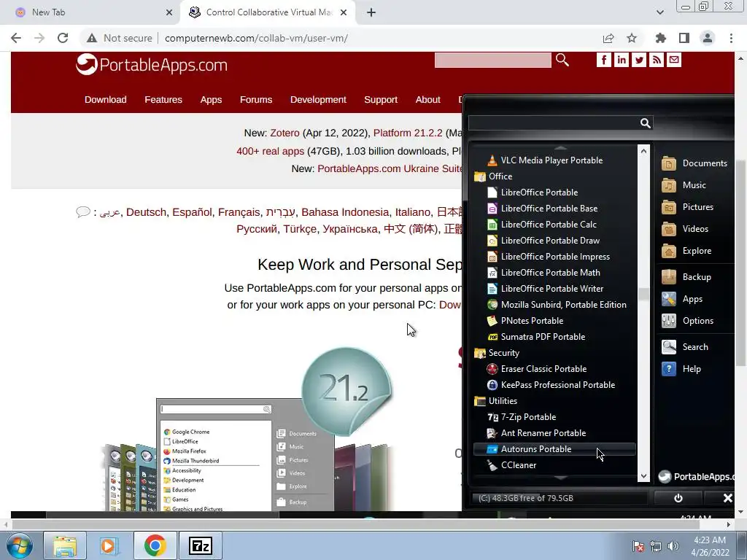747x560 pixels.
Task: Open the Development menu item
Action: tap(318, 100)
